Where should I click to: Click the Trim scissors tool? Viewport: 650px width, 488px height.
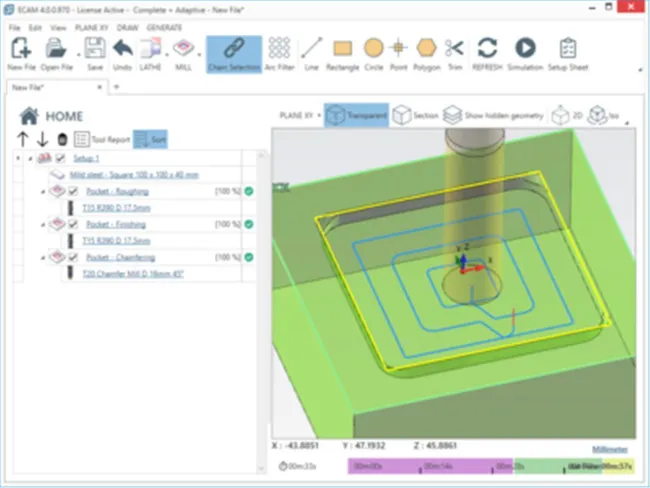click(454, 48)
